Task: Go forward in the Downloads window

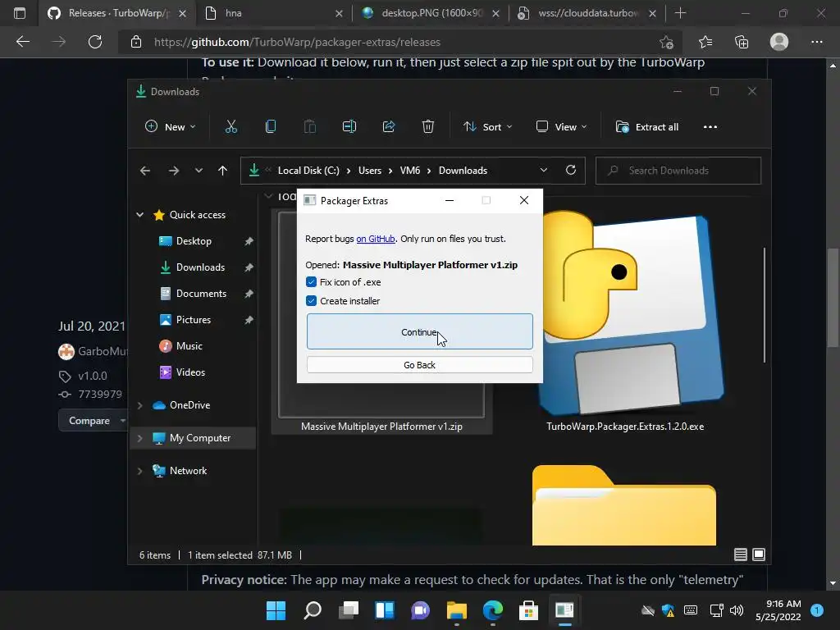Action: [x=174, y=171]
